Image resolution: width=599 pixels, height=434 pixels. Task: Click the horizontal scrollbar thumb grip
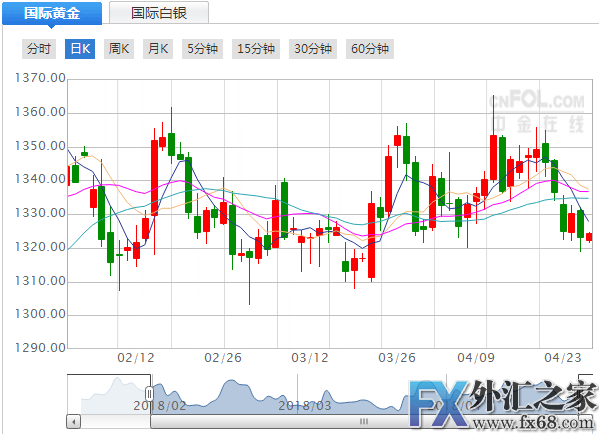tap(364, 422)
